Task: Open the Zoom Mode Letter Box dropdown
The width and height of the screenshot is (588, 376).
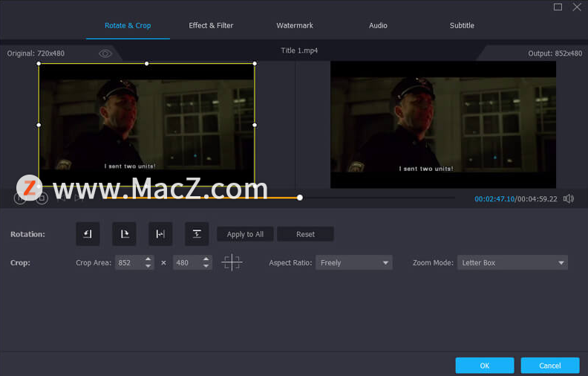Action: (x=512, y=262)
